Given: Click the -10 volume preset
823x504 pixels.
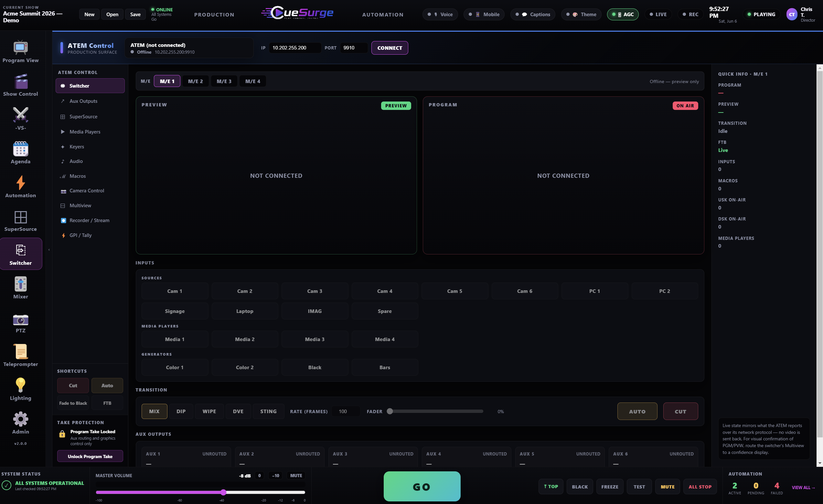Looking at the screenshot, I should click(275, 476).
